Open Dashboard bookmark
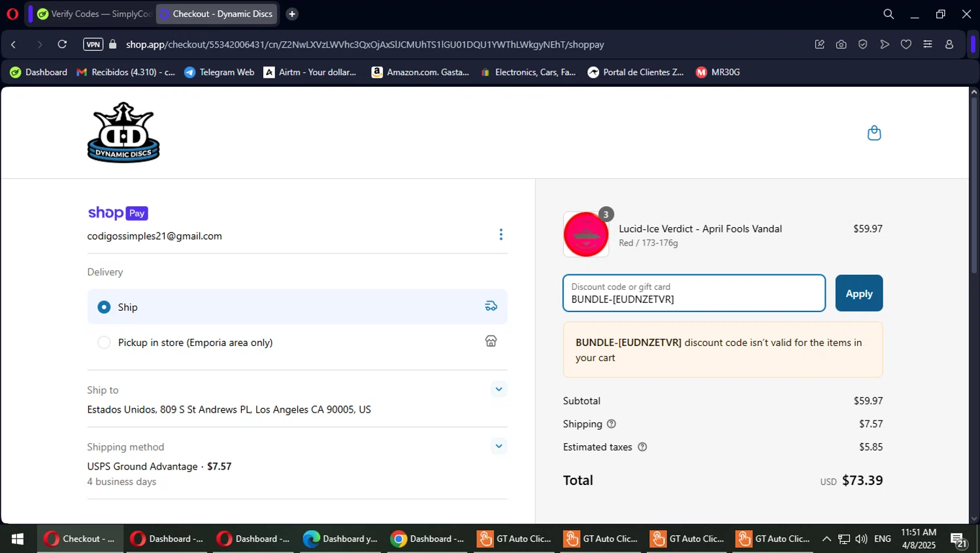 39,72
